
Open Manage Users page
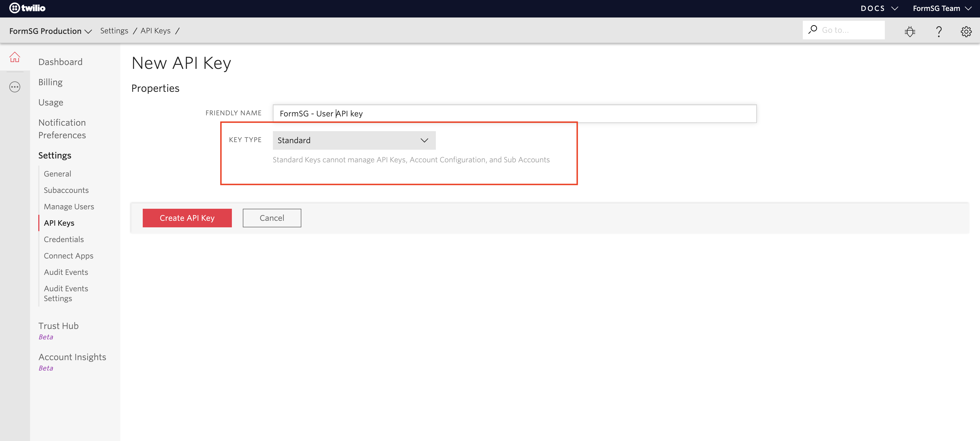pos(69,207)
